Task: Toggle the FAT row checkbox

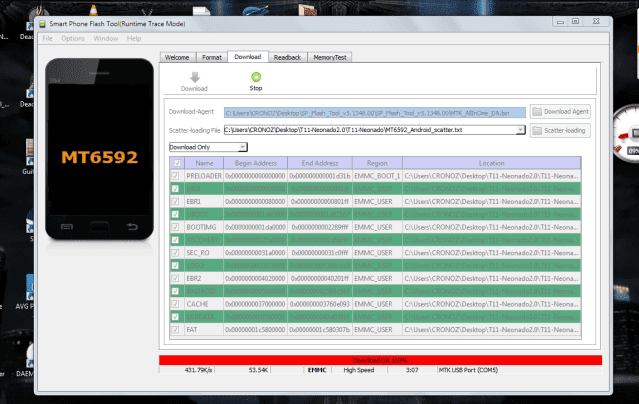Action: [175, 329]
